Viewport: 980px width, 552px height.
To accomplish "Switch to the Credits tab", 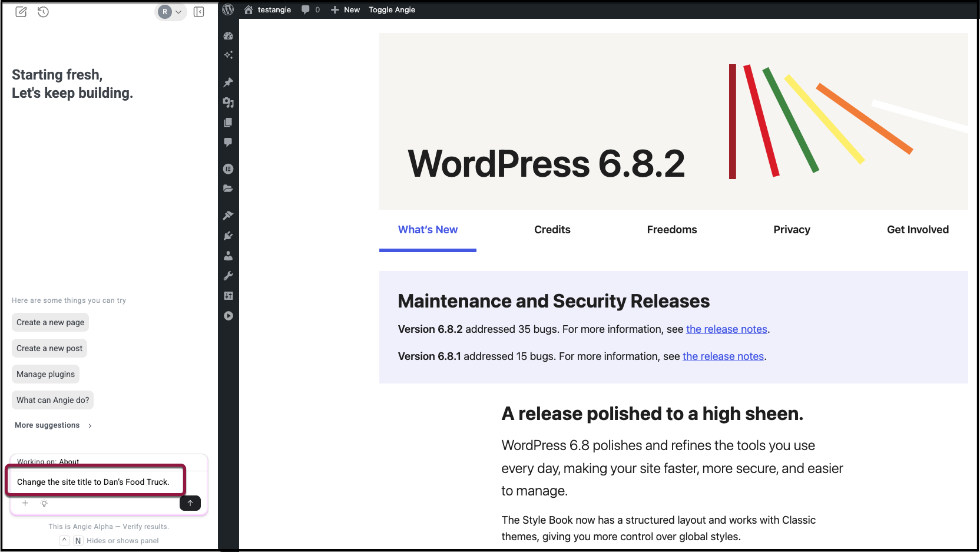I will coord(552,230).
